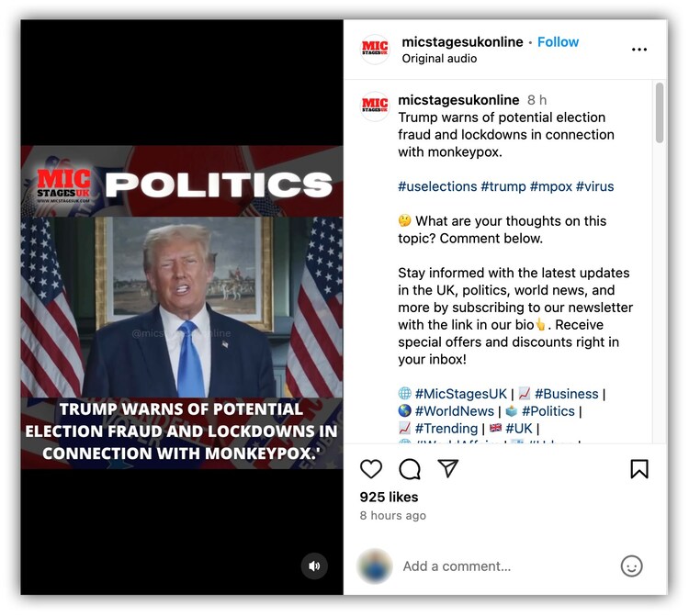The image size is (689, 616).
Task: Open the #trump hashtag
Action: [503, 186]
